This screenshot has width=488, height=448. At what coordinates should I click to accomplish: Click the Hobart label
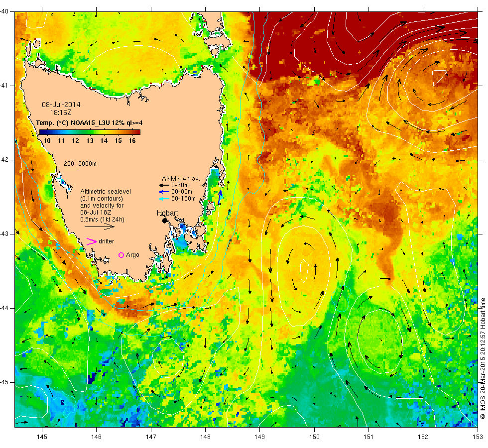click(x=167, y=213)
